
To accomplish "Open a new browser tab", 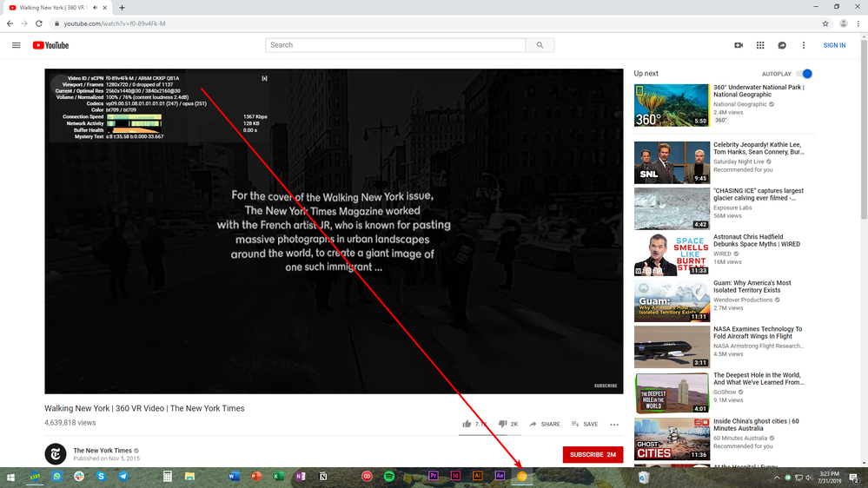I will [x=122, y=8].
